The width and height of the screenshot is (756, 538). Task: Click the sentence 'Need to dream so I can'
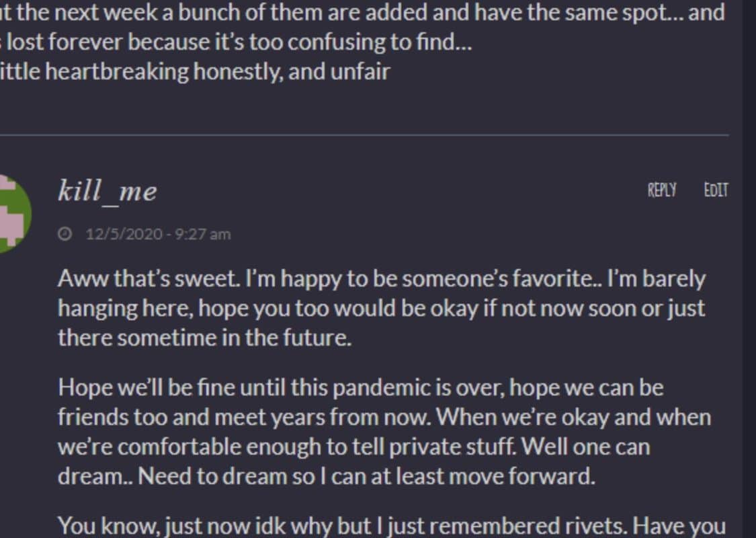[367, 475]
